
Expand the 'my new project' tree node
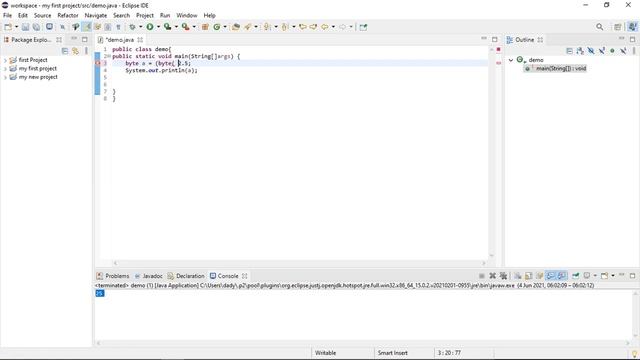(x=5, y=77)
